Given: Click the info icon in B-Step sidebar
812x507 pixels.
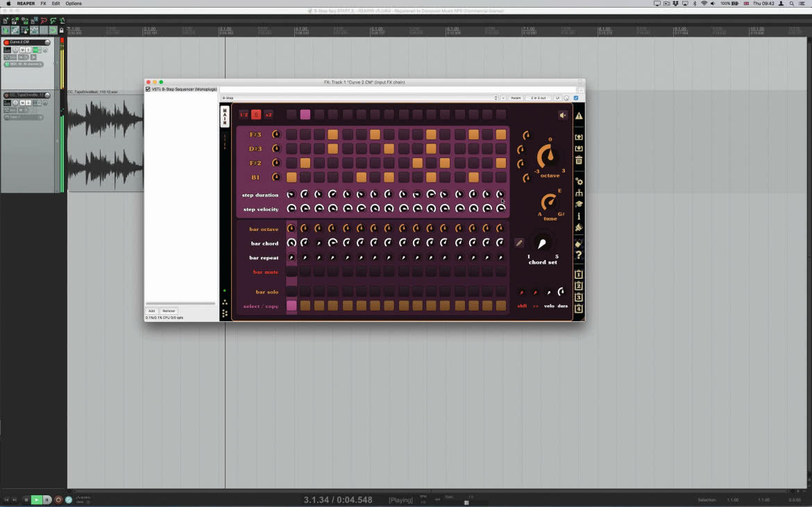Looking at the screenshot, I should (579, 216).
